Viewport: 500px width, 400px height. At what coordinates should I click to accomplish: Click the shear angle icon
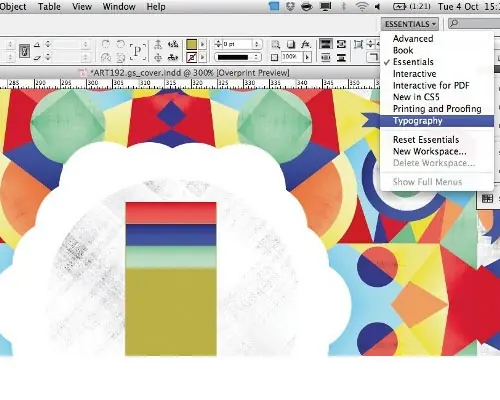coord(37,58)
